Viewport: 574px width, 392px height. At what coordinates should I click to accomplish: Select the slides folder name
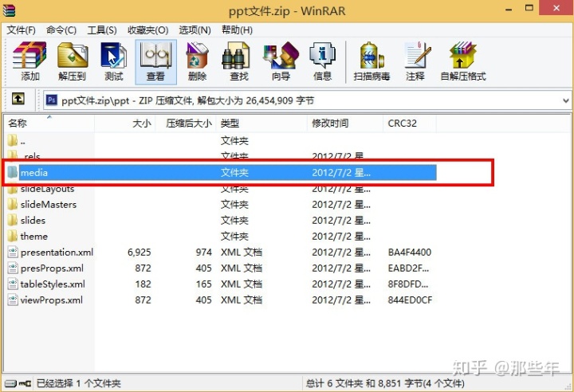(33, 221)
